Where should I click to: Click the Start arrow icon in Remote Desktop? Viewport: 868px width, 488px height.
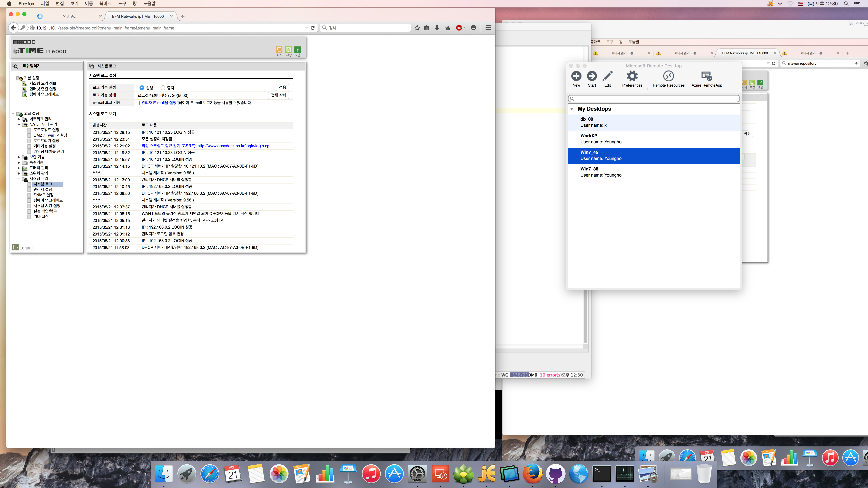pos(592,76)
